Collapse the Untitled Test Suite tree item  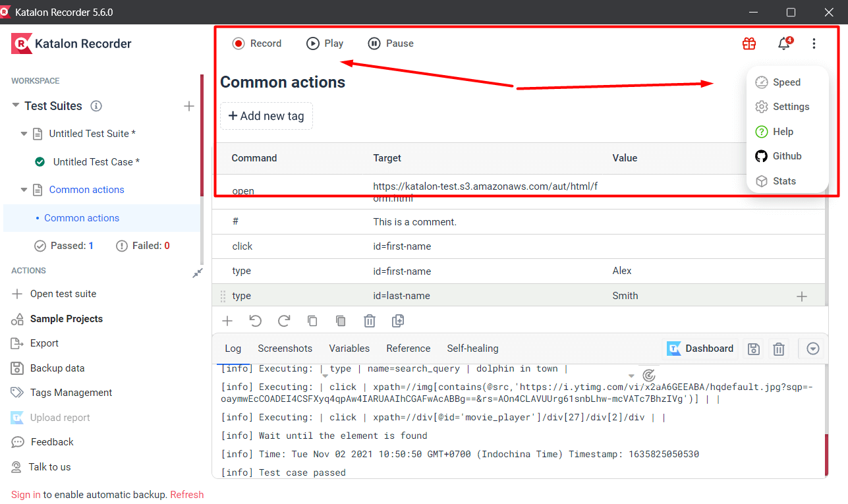pyautogui.click(x=24, y=133)
